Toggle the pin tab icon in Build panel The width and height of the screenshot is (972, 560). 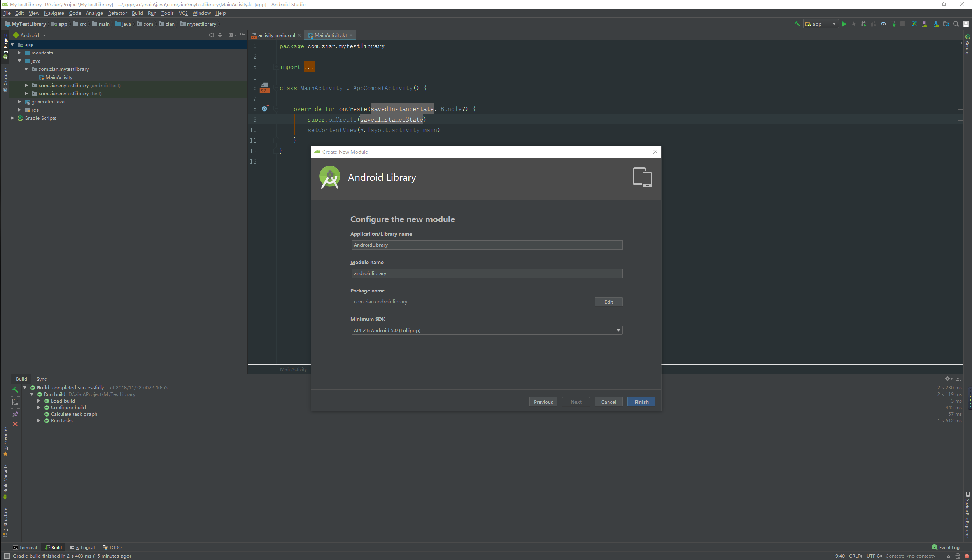(x=15, y=414)
